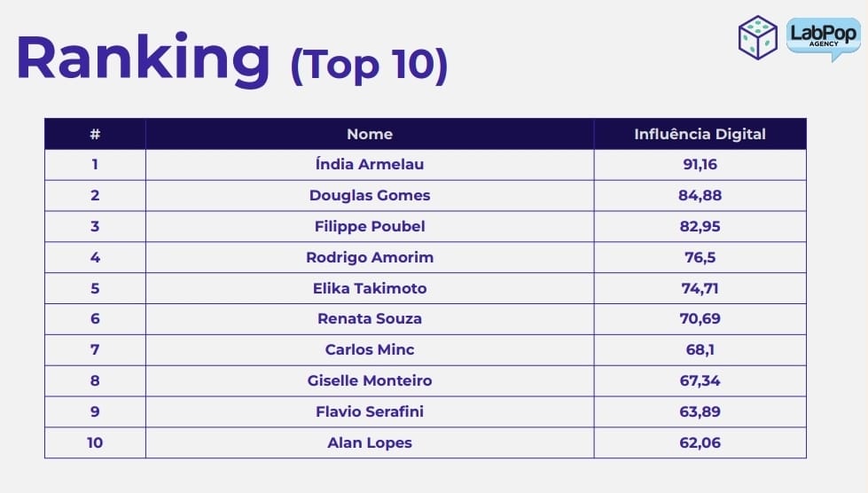Select the Flavio Serafini name cell
The image size is (868, 493).
370,411
